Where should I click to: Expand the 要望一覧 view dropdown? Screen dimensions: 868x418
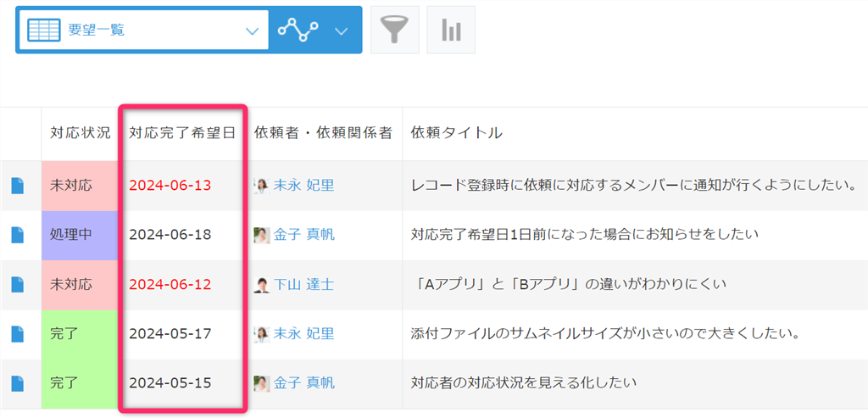pos(251,31)
